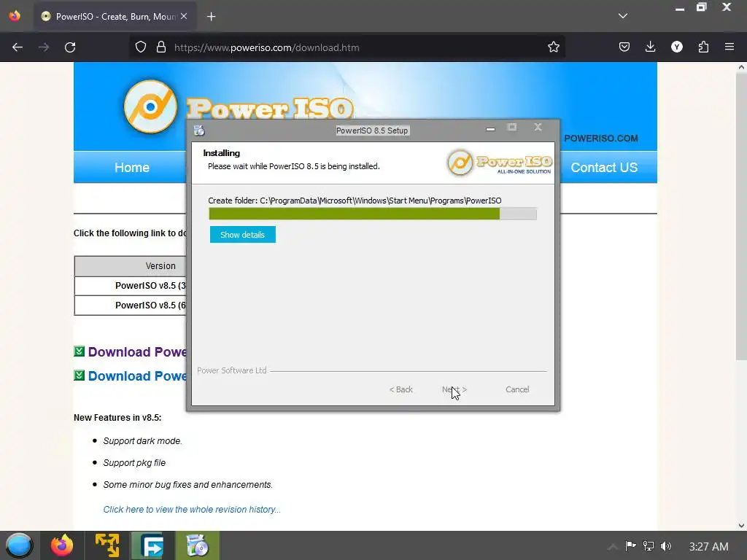Click the Version table header
The image size is (747, 560).
coord(131,266)
